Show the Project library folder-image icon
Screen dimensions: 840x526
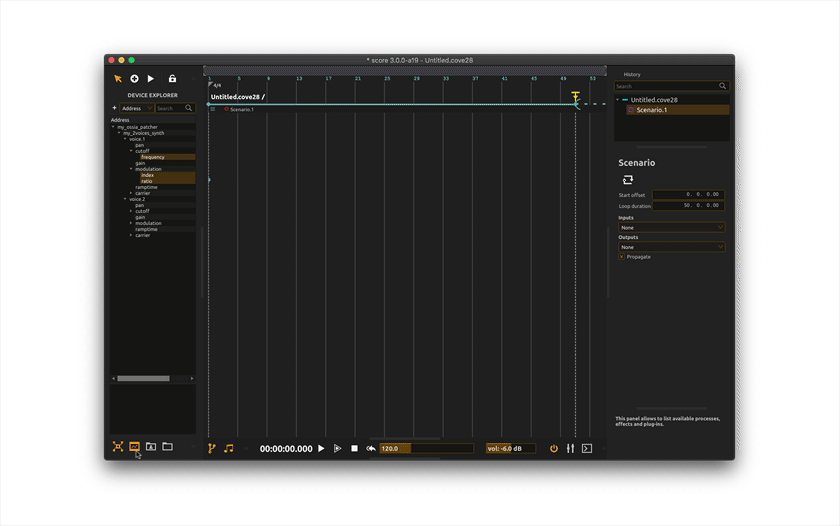coord(151,446)
